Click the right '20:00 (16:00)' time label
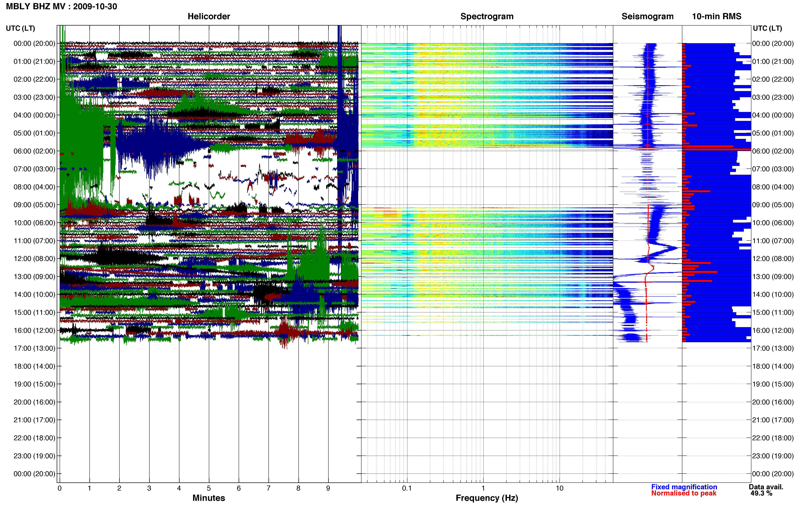The height and width of the screenshot is (508, 812). [x=773, y=402]
